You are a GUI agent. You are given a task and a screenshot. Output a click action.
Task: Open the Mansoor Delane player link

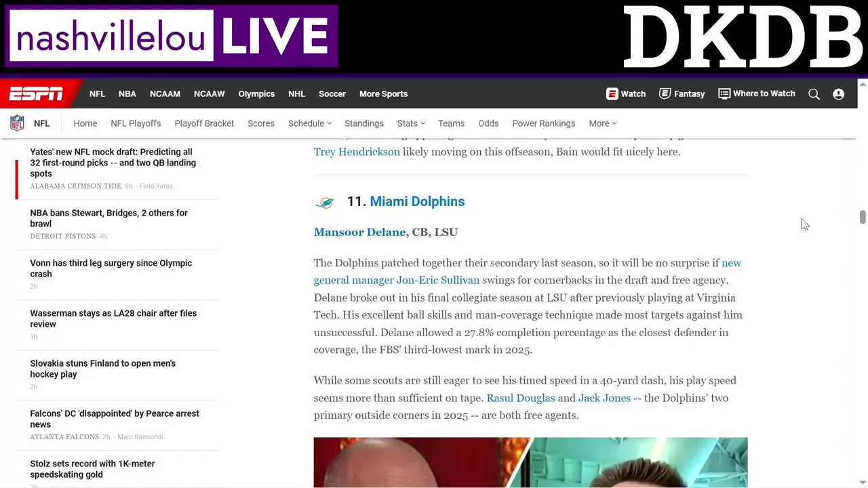coord(359,232)
